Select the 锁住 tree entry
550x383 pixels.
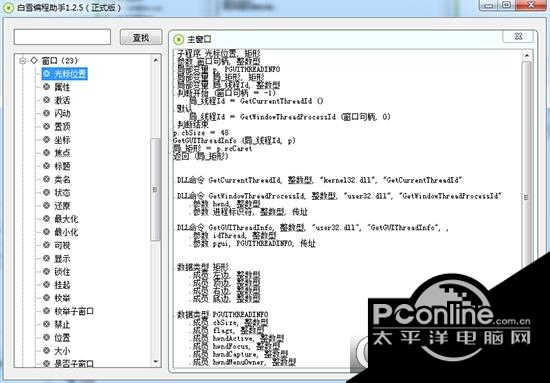(x=62, y=271)
